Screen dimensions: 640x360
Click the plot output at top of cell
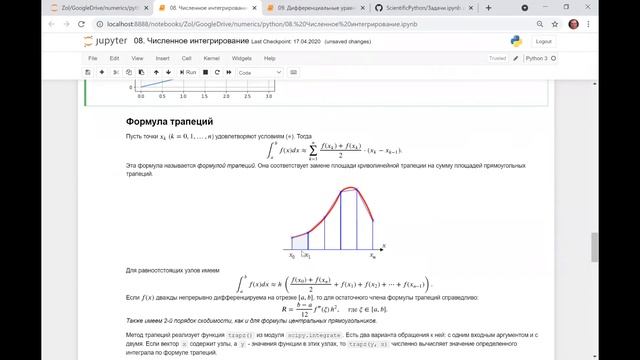202,90
